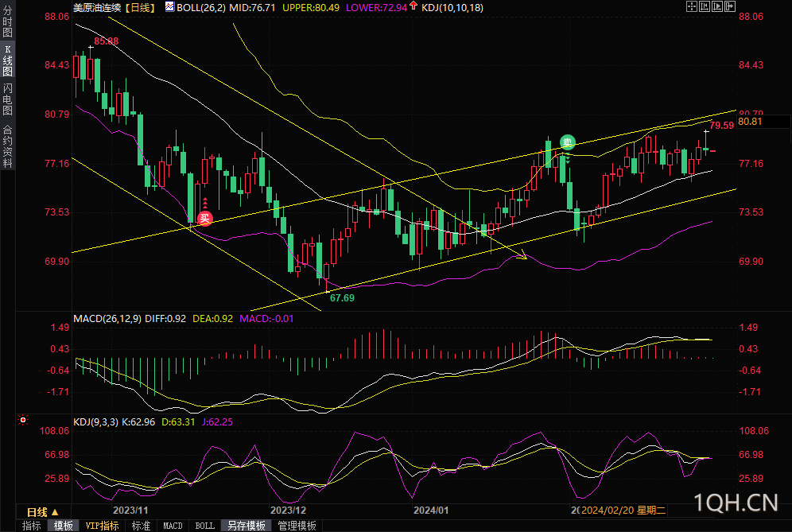Click the yellow trend arrow head on chart

pyautogui.click(x=523, y=257)
